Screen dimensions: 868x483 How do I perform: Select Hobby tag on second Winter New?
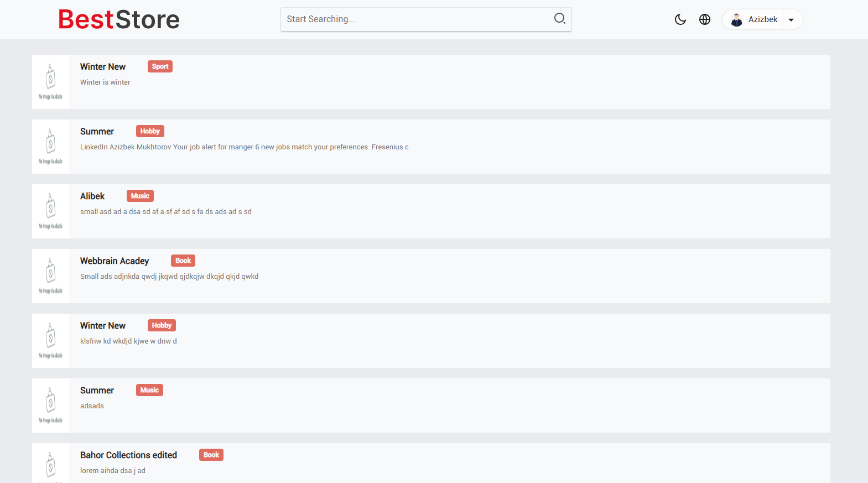(x=162, y=325)
